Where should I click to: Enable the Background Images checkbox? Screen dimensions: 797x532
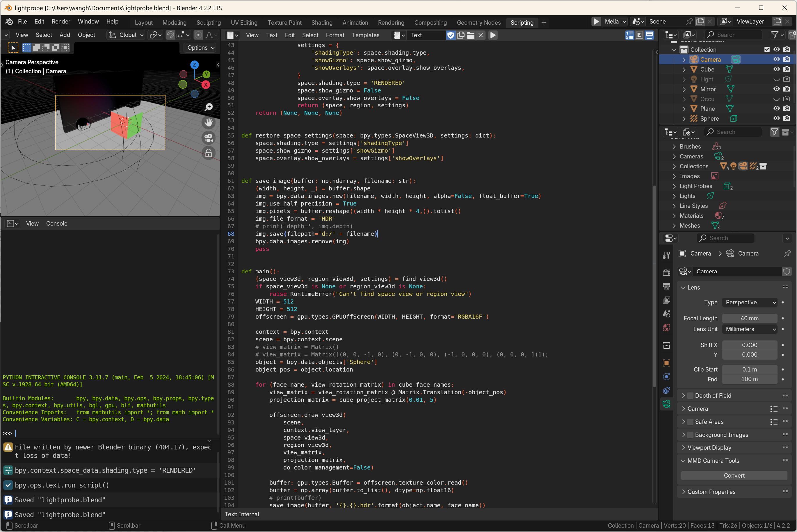(x=690, y=435)
